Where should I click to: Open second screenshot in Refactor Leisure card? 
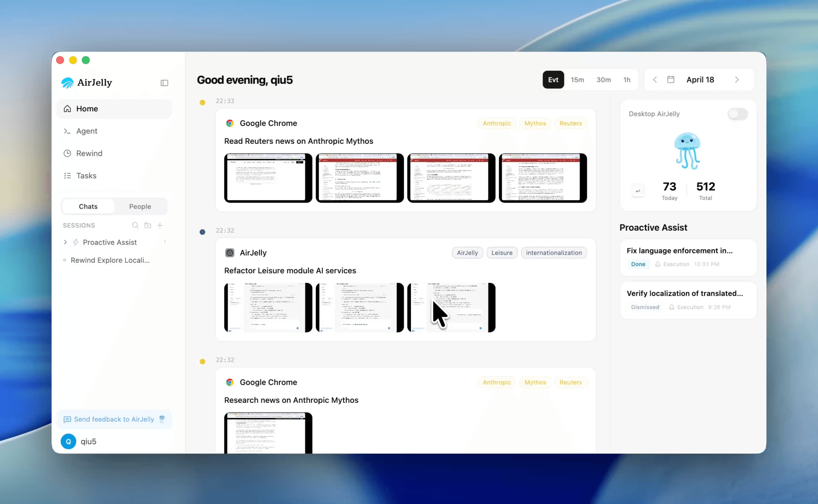pos(359,307)
